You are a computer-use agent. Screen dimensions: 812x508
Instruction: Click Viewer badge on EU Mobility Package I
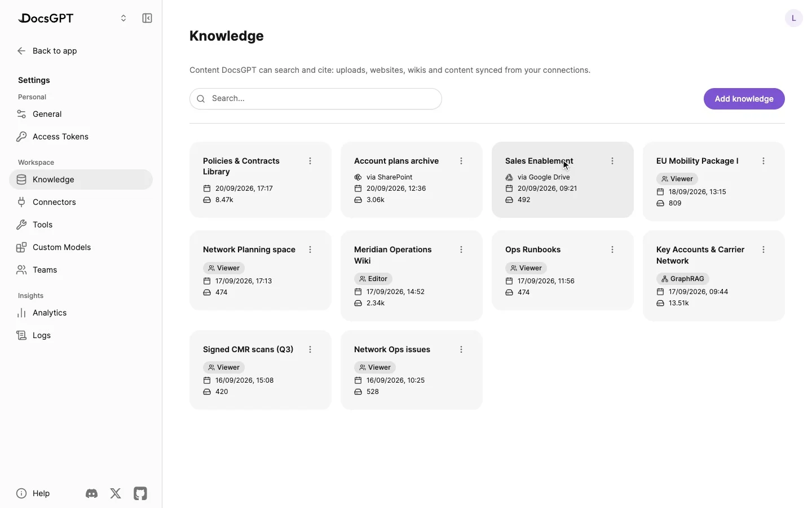point(677,179)
